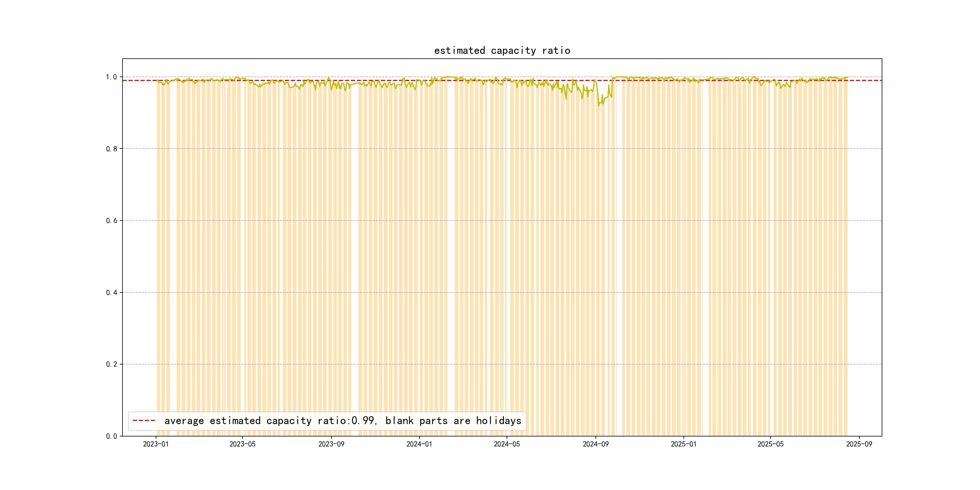Click the 2025-09 x-axis label
980x490 pixels.
pos(859,444)
